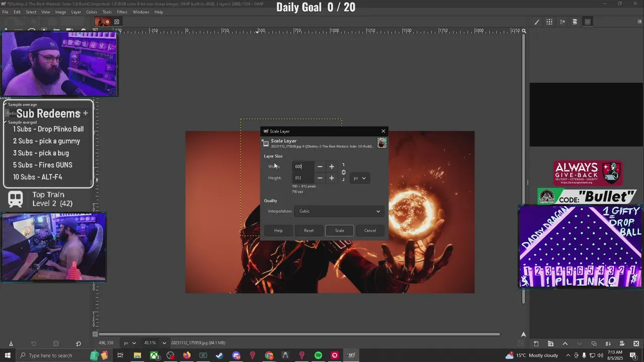Open the Fonts dockable tab

pos(562,22)
